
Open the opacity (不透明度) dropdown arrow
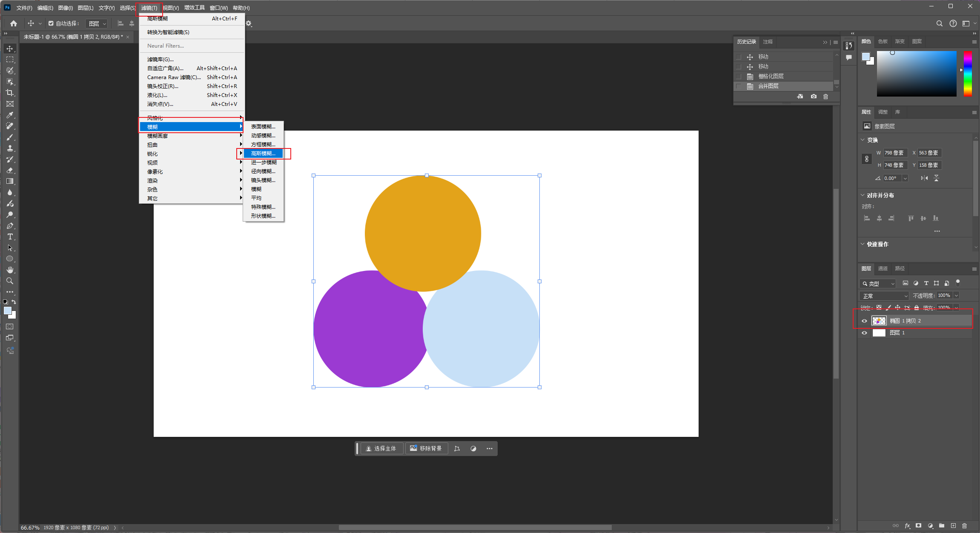957,295
